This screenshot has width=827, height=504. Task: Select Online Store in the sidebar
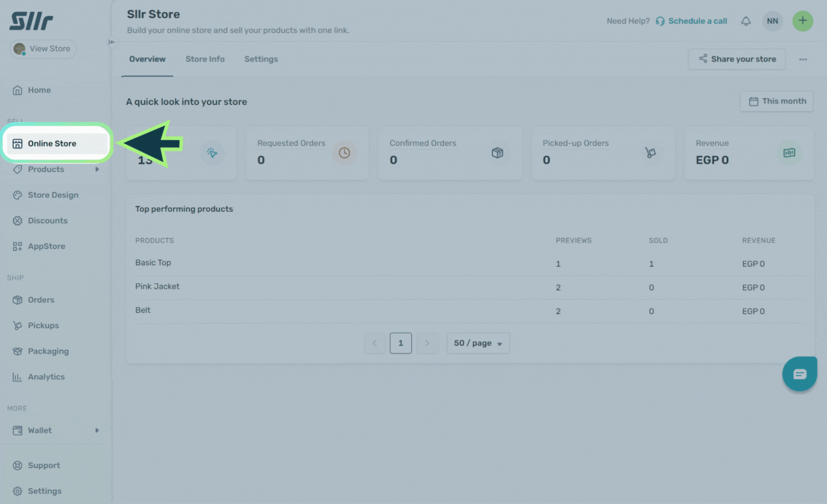coord(56,144)
